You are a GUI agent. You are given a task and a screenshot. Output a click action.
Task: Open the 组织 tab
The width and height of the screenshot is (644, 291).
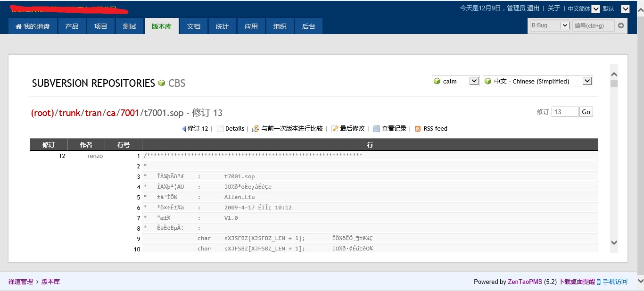pos(280,26)
